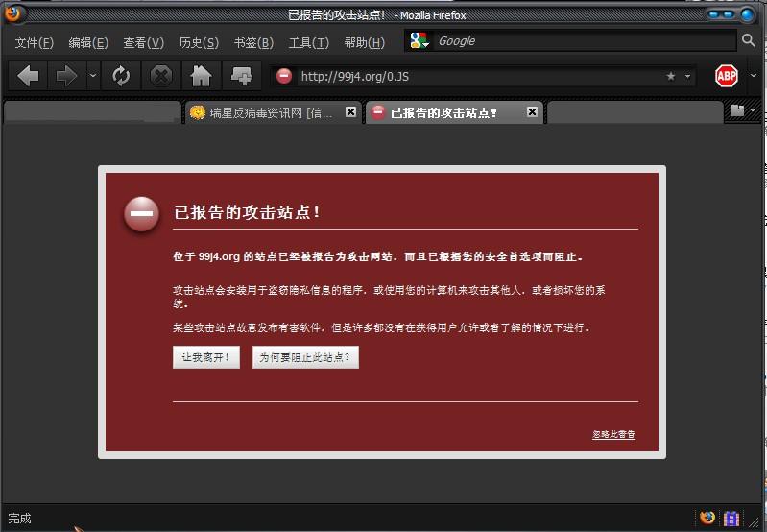This screenshot has width=767, height=532.
Task: Go forward with the Forward arrow button
Action: (66, 76)
